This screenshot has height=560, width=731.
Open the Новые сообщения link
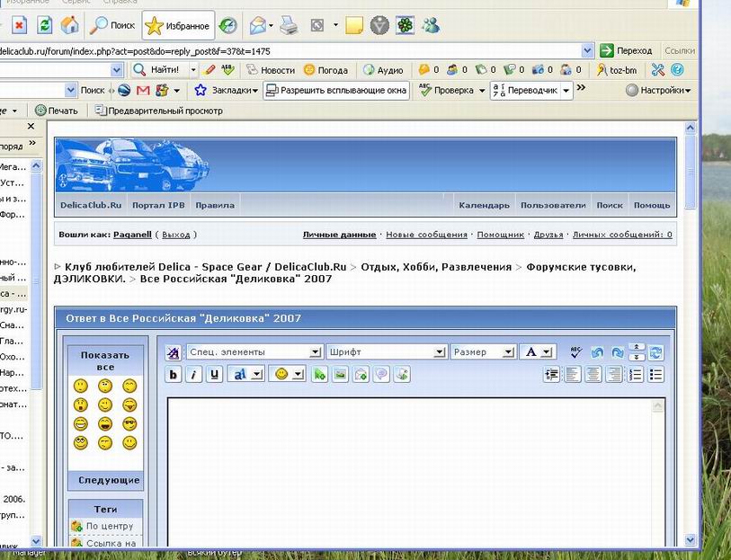pyautogui.click(x=427, y=235)
